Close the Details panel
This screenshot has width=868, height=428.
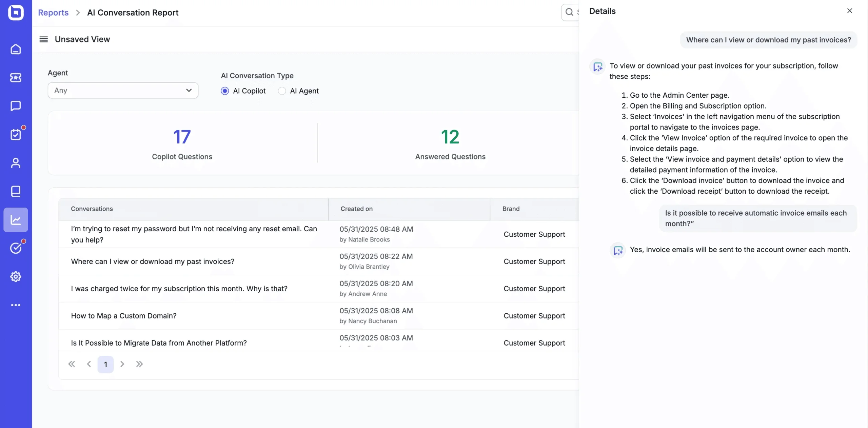pos(849,11)
